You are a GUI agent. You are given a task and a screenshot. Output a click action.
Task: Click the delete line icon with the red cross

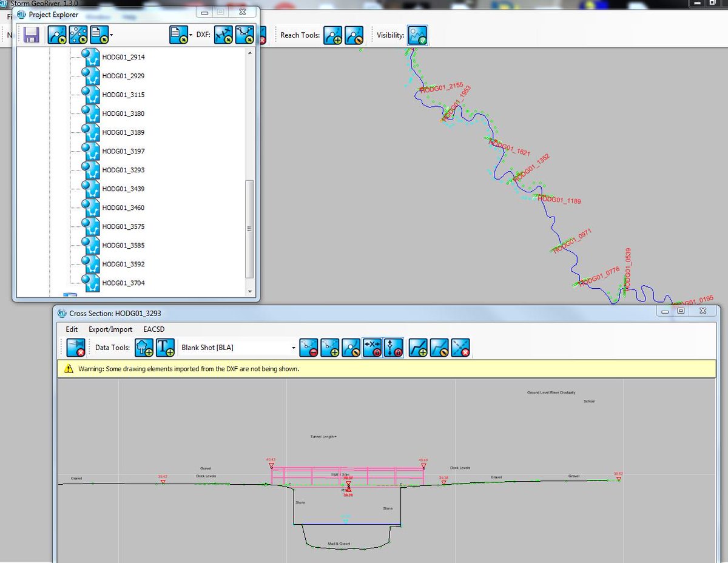tap(460, 348)
